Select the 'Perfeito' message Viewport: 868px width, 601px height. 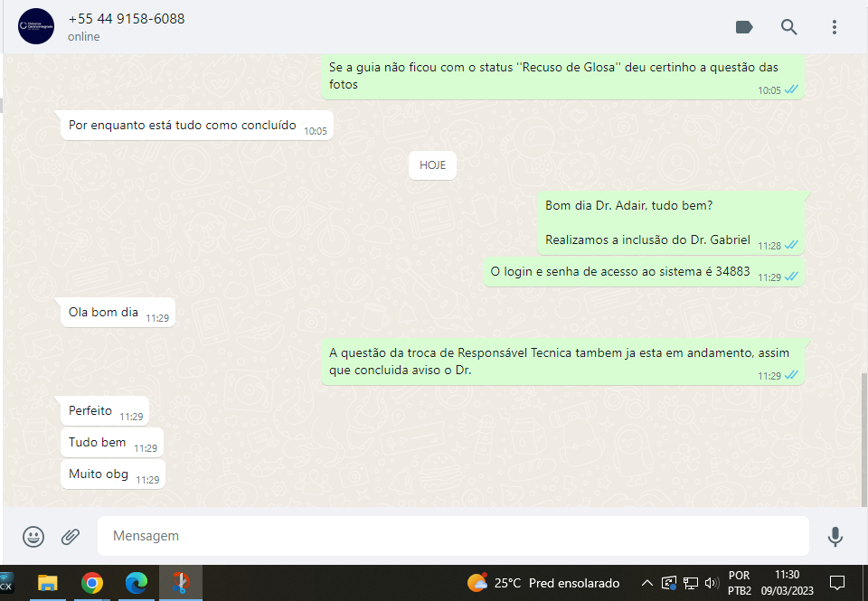pos(105,410)
